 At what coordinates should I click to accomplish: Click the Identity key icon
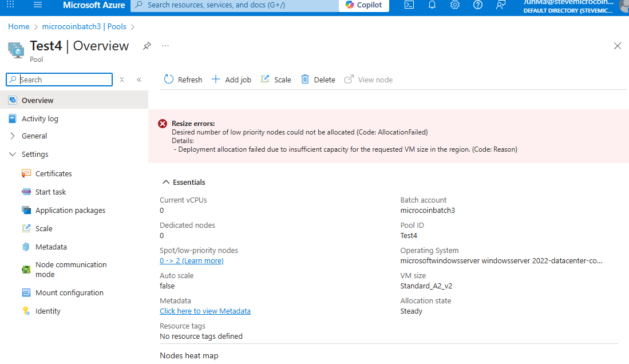pyautogui.click(x=26, y=311)
